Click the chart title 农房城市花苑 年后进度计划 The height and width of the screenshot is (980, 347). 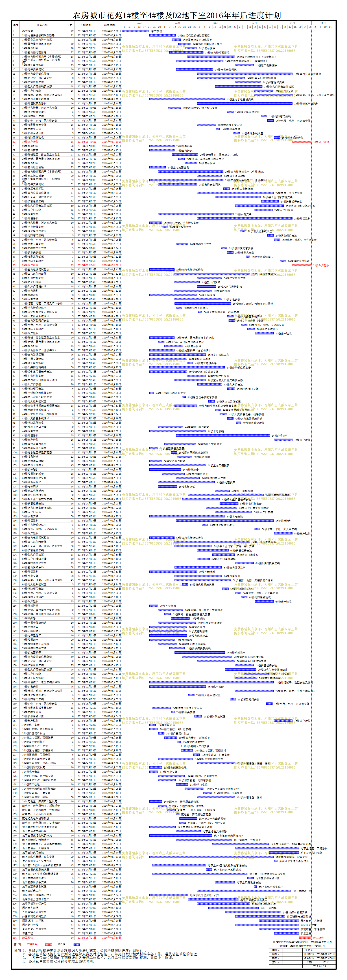click(x=177, y=15)
